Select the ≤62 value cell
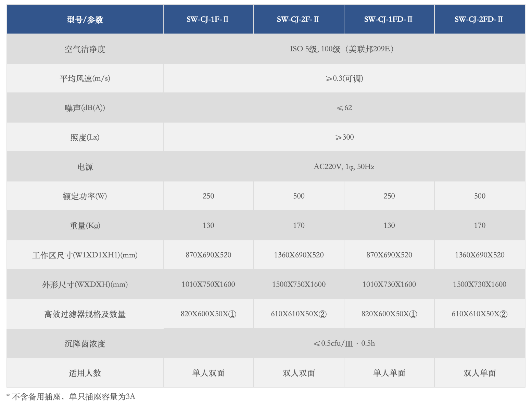The height and width of the screenshot is (404, 532). pos(344,108)
